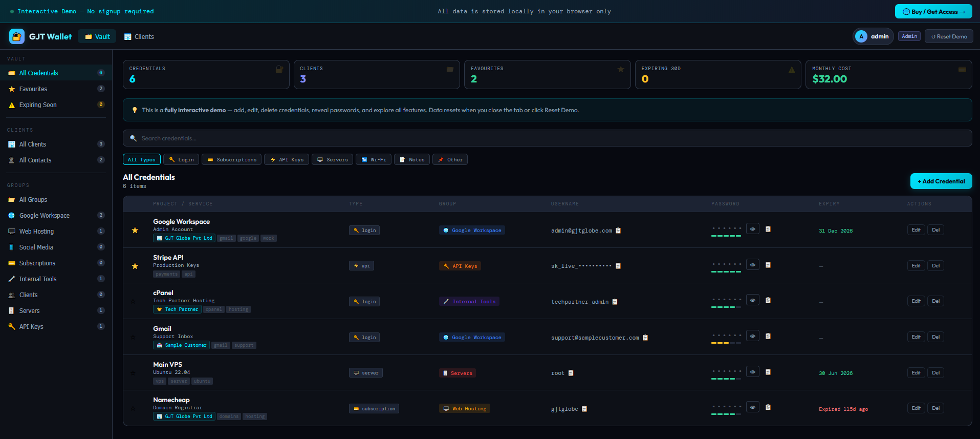Open All Contacts in sidebar
This screenshot has width=980, height=439.
coord(56,160)
